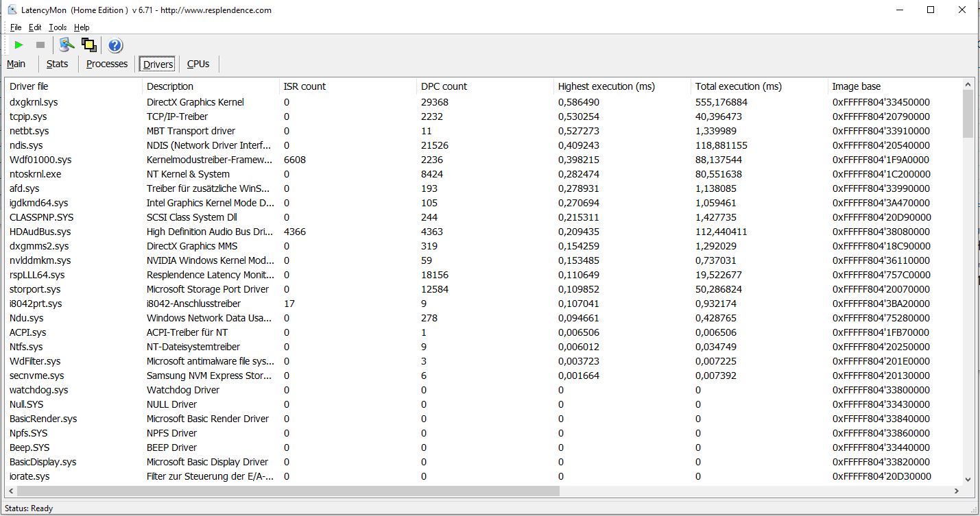Viewport: 980px width, 516px height.
Task: Click DirectX Graphics Kernel description cell
Action: click(x=195, y=102)
